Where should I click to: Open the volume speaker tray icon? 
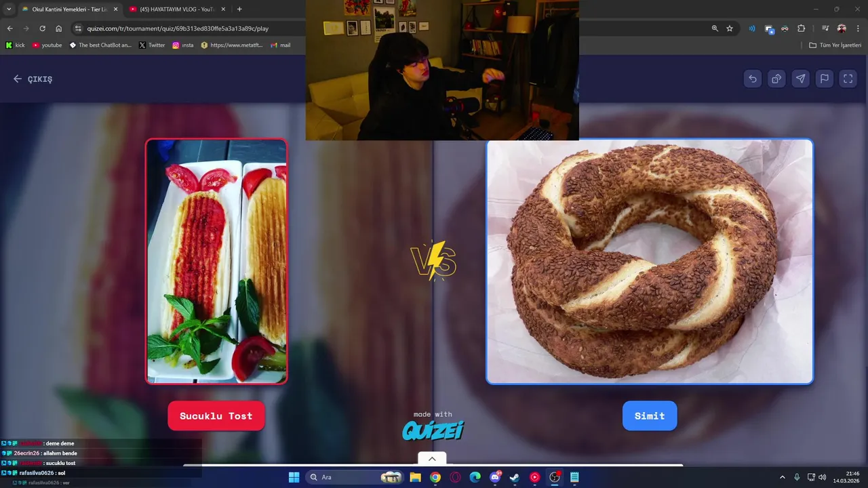pos(823,477)
